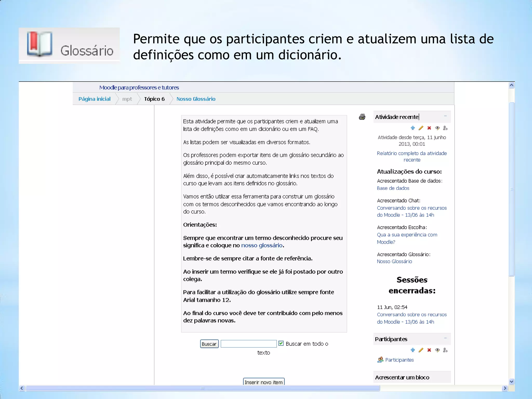Open 'Nosso Glossário' breadcrumb link
532x399 pixels.
pos(196,99)
